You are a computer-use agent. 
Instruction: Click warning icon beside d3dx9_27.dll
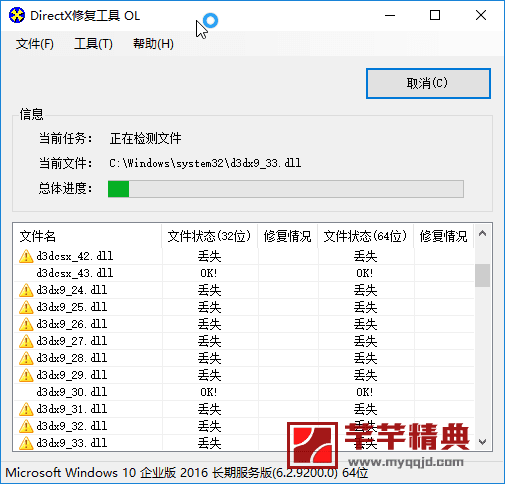(x=26, y=341)
